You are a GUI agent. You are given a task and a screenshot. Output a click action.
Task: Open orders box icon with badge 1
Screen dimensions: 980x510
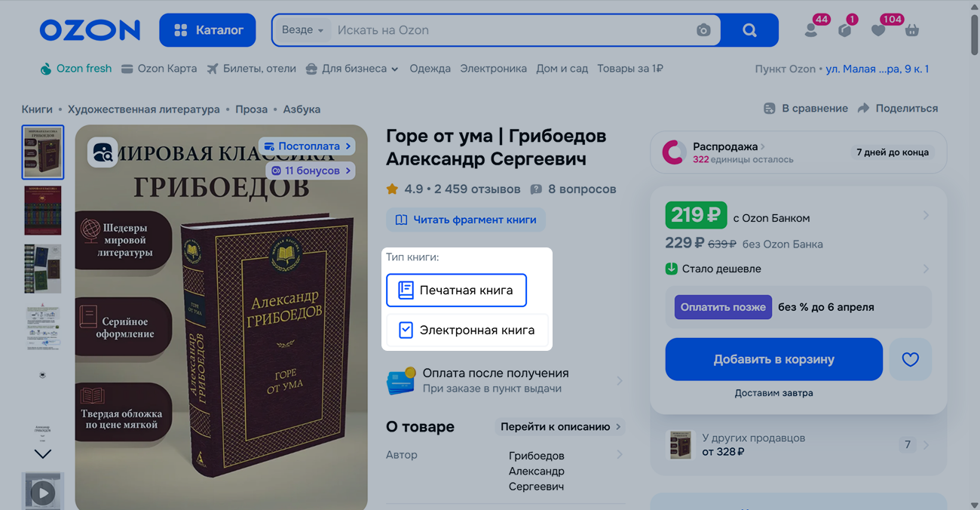(845, 30)
